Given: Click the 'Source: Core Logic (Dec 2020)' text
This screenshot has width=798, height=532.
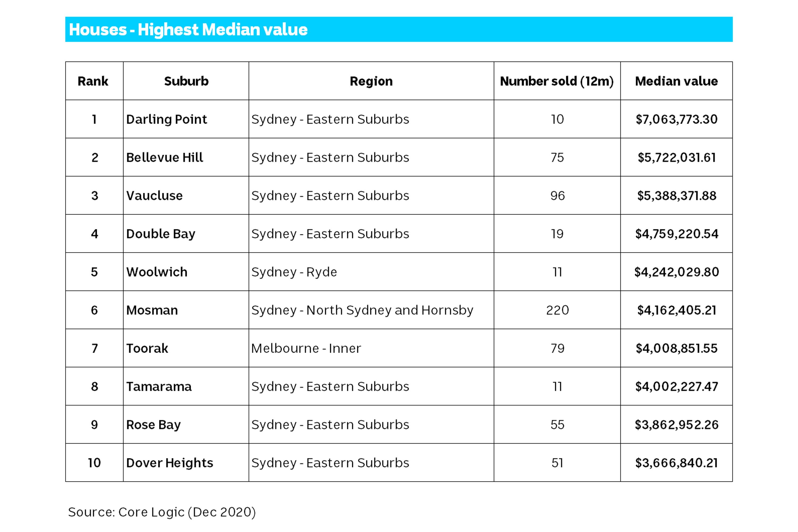Looking at the screenshot, I should click(x=162, y=512).
